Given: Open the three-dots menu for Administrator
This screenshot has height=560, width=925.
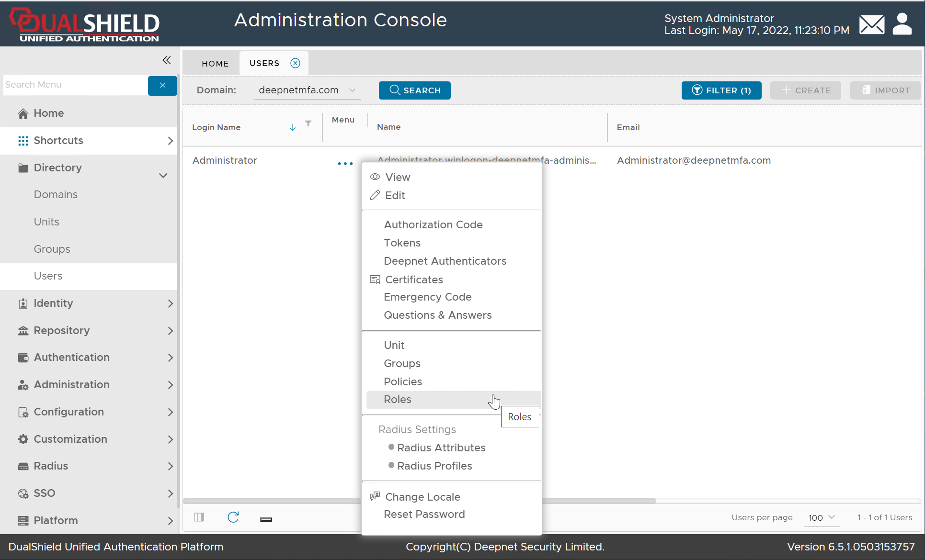Looking at the screenshot, I should point(345,164).
